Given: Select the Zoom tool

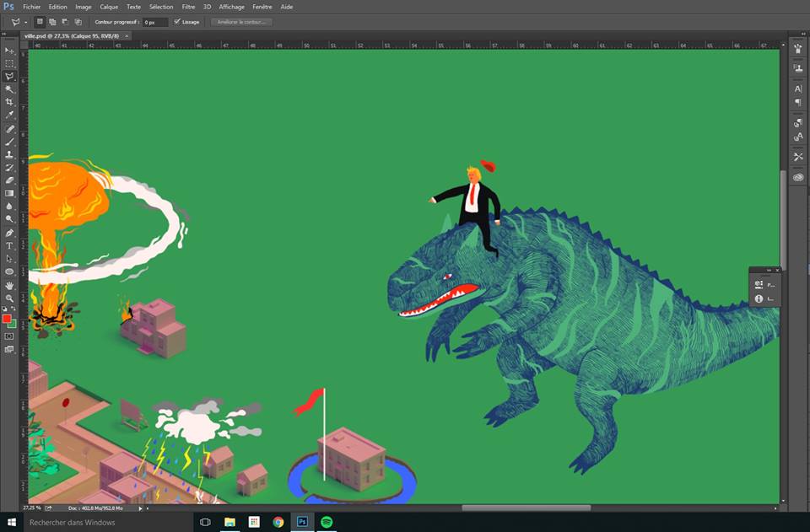Looking at the screenshot, I should point(9,298).
